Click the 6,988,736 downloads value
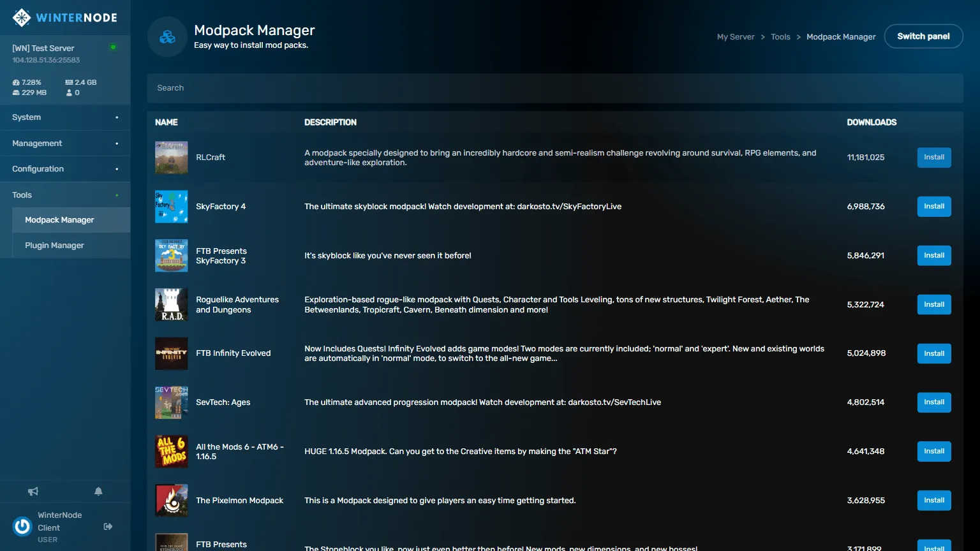The image size is (980, 551). point(866,207)
